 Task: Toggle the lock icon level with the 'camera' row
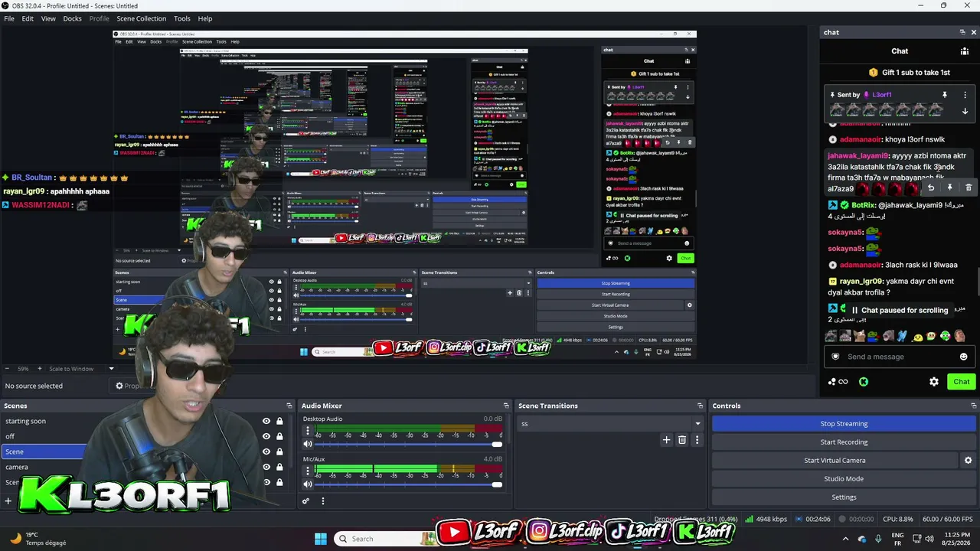(x=279, y=467)
